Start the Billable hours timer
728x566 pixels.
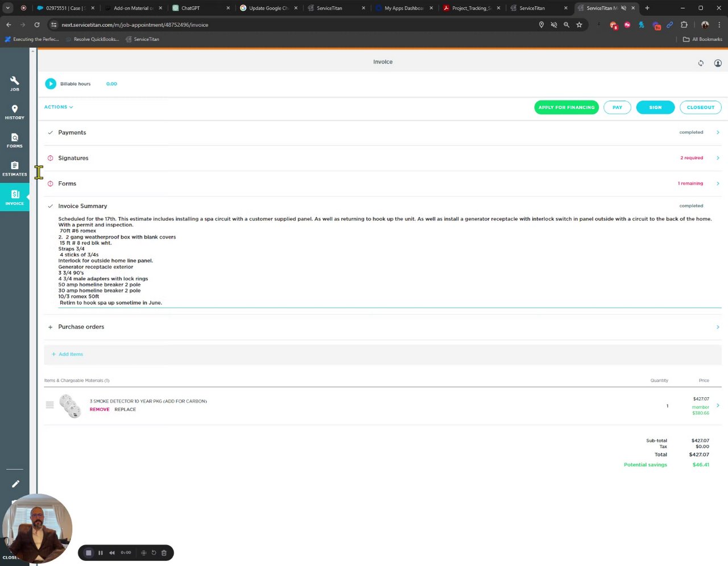coord(51,84)
